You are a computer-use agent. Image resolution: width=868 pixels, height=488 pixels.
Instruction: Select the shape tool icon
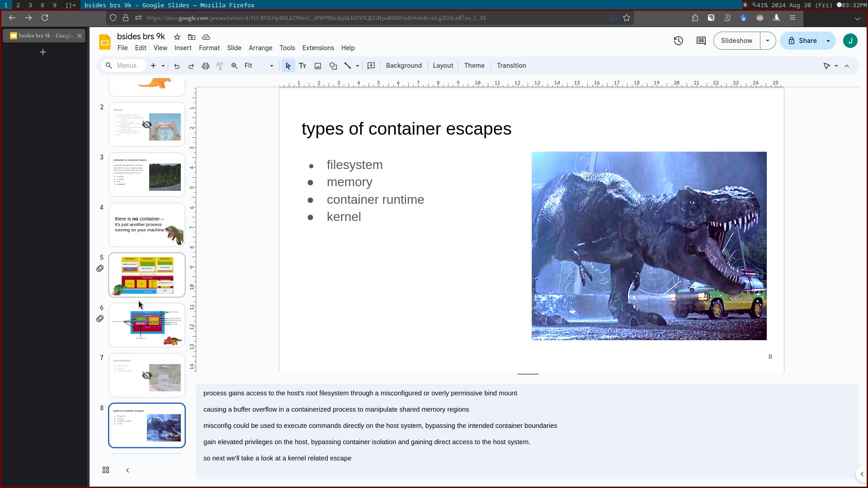pyautogui.click(x=333, y=66)
